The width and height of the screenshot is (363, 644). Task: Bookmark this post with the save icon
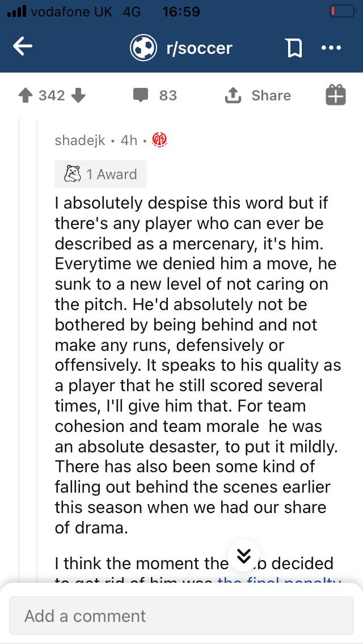point(294,49)
